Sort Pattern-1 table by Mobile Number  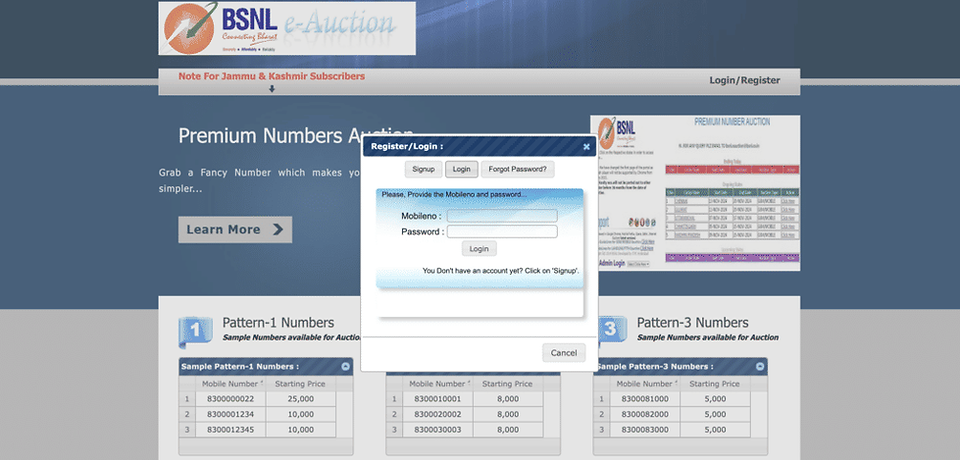[230, 384]
